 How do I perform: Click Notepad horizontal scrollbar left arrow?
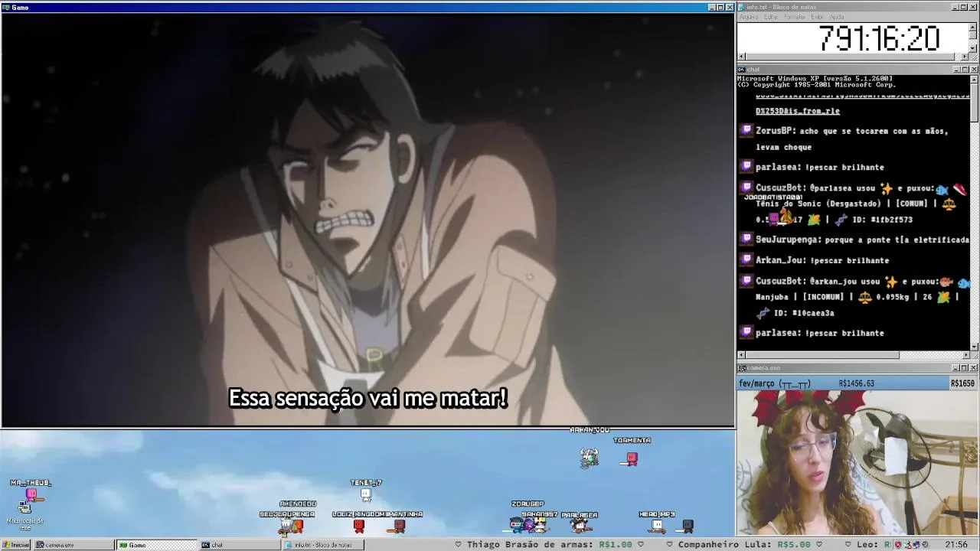tap(741, 57)
